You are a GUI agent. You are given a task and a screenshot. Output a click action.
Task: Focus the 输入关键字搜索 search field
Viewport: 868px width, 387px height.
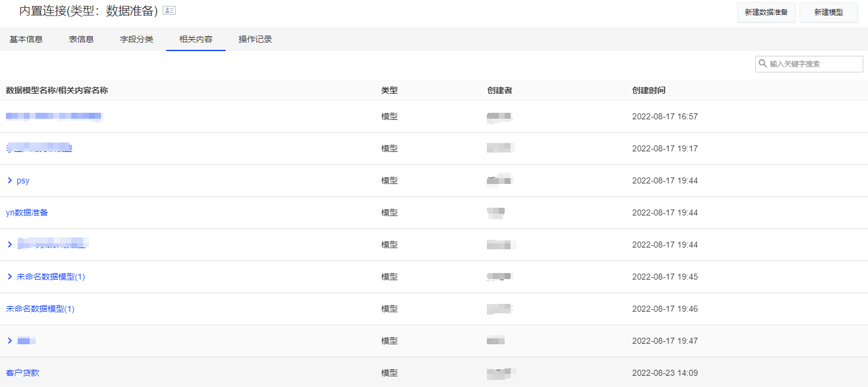(813, 64)
